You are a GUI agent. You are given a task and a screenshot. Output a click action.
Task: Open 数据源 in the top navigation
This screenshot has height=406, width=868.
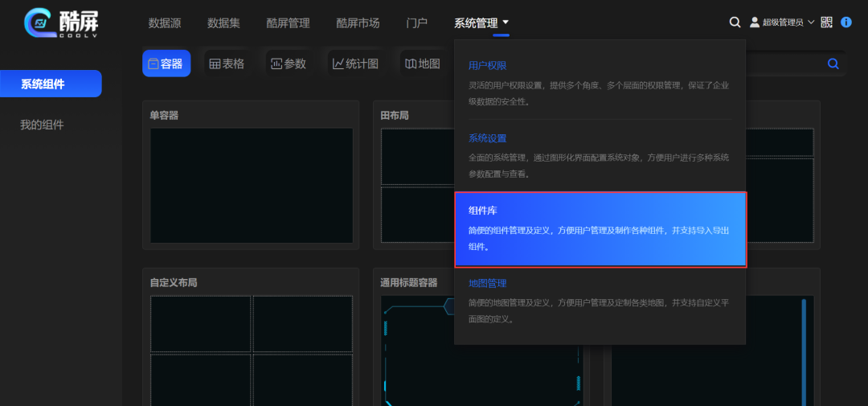[x=165, y=23]
